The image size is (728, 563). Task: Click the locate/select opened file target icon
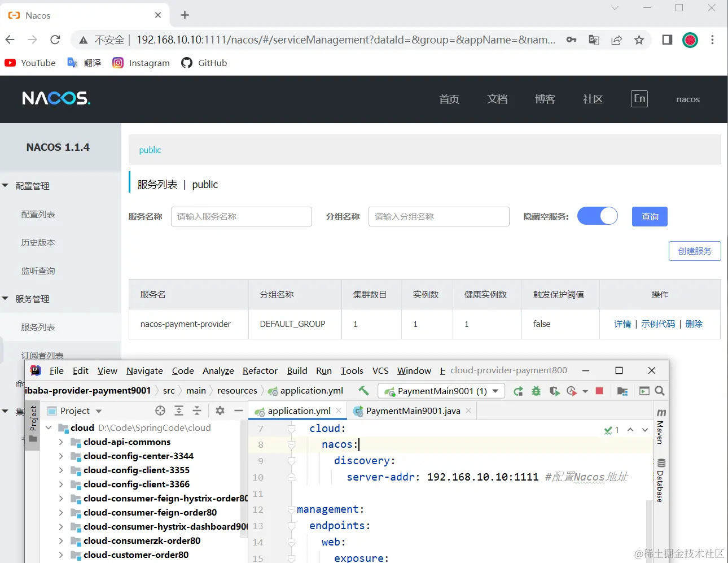coord(160,411)
